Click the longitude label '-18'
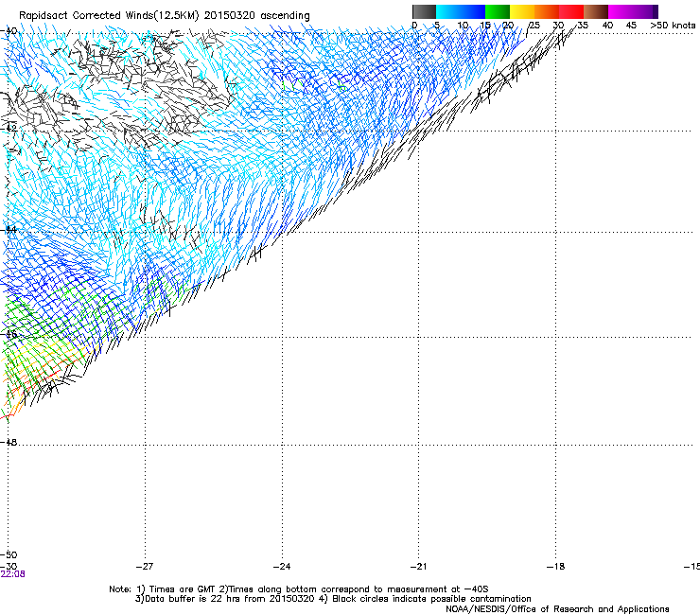 (555, 567)
